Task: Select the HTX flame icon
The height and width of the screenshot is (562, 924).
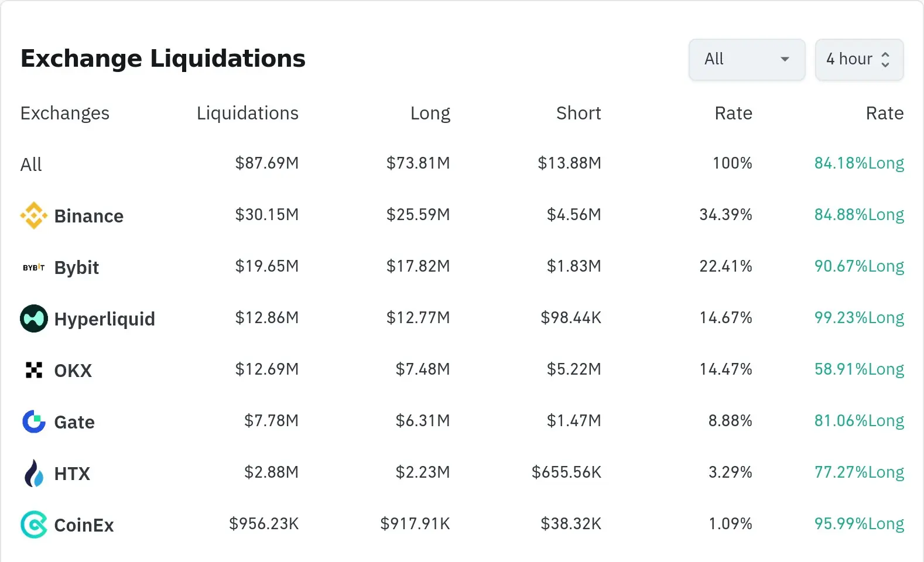Action: pos(33,472)
